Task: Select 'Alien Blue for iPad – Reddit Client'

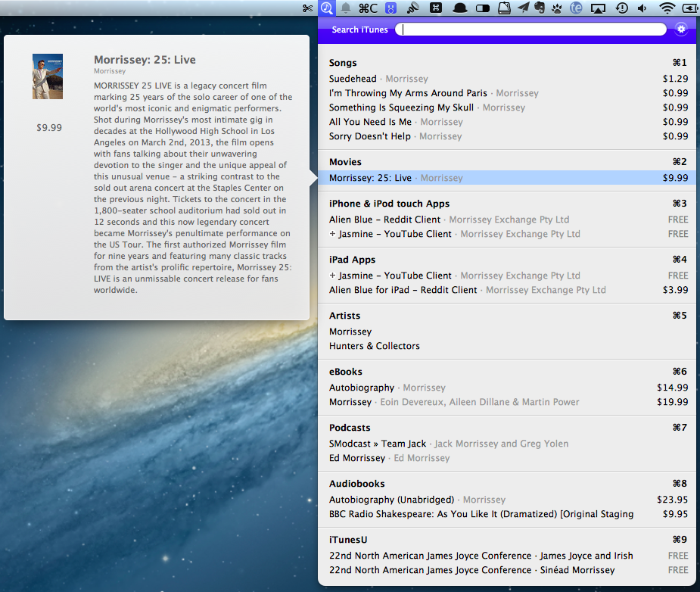Action: (509, 290)
